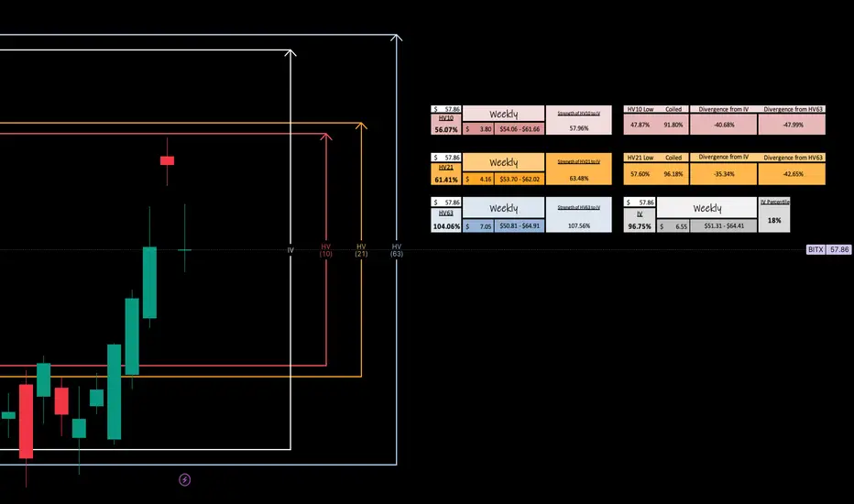The width and height of the screenshot is (854, 504).
Task: Click the HV21 Coiled value 96.18%
Action: 673,174
